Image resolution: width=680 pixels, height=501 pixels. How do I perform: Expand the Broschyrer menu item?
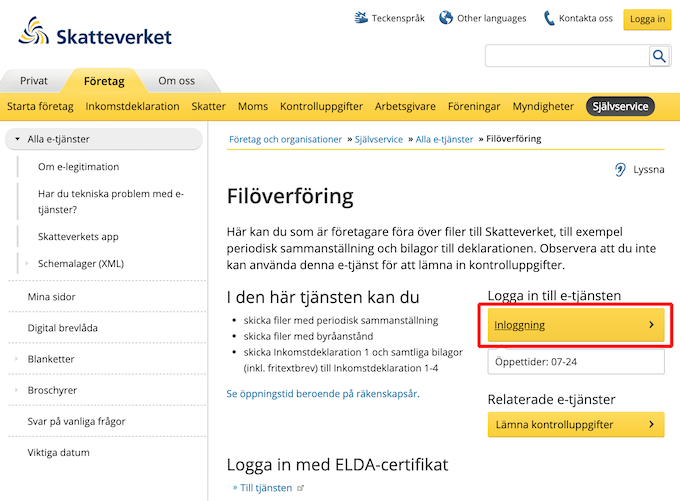pos(16,390)
